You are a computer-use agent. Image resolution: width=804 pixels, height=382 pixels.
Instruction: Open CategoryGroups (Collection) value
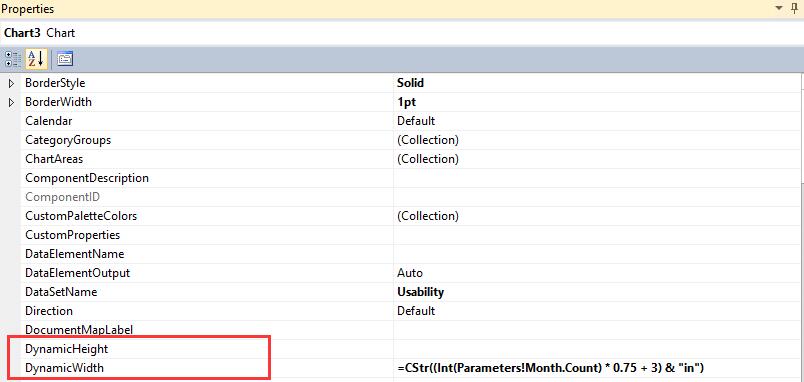point(428,140)
